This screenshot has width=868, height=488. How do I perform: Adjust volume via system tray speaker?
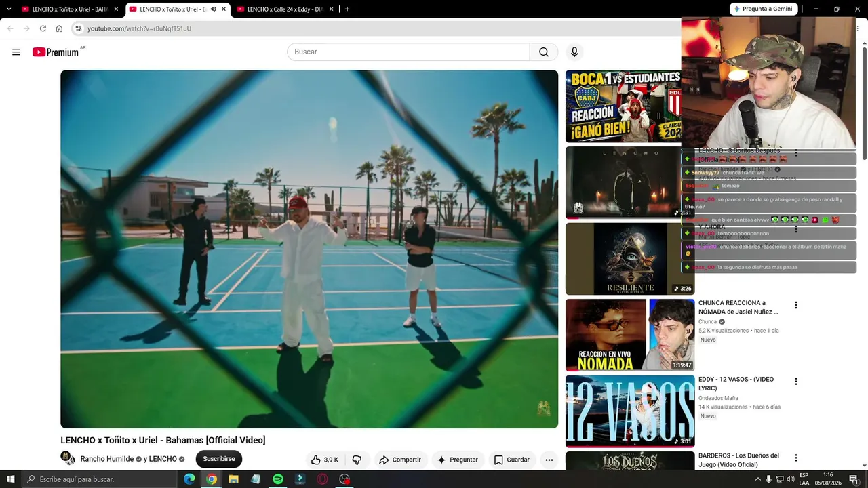pyautogui.click(x=790, y=479)
